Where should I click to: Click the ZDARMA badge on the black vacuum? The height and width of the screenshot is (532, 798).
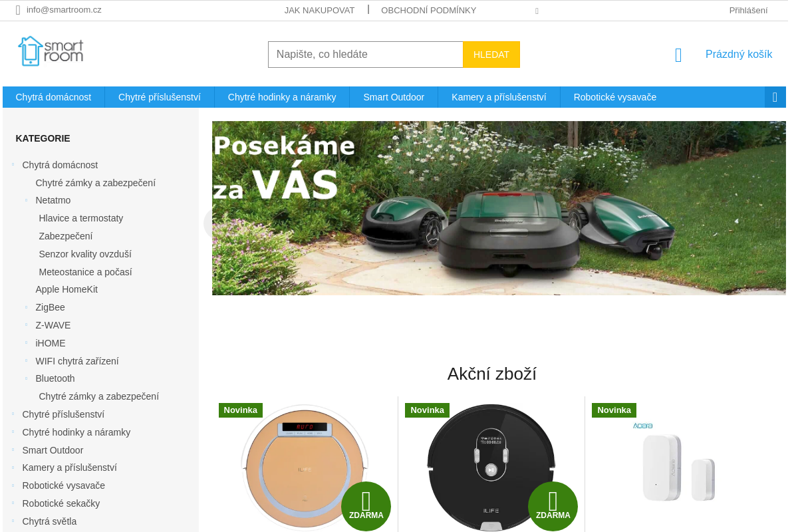553,506
